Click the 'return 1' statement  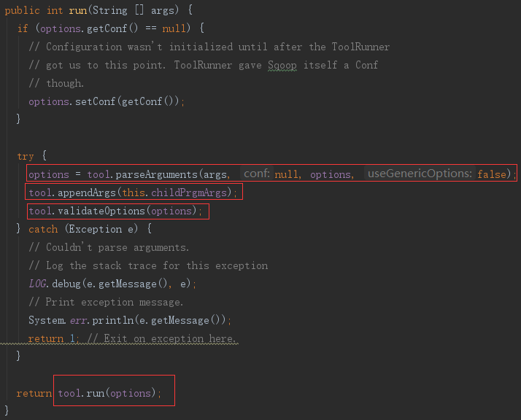coord(52,338)
